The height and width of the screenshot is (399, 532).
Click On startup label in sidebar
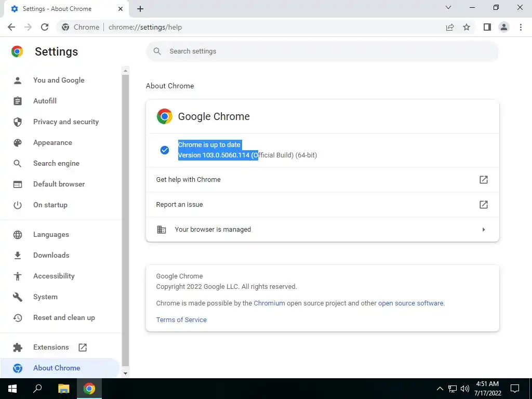(x=50, y=205)
